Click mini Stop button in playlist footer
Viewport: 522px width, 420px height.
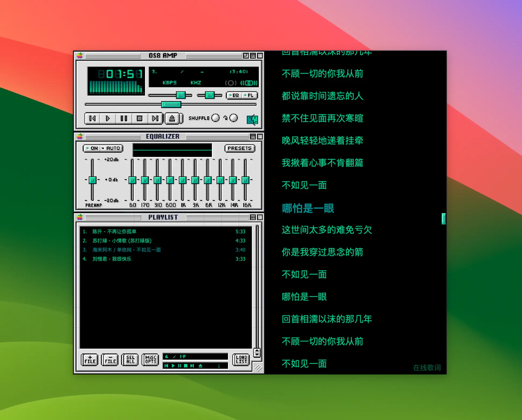[186, 366]
